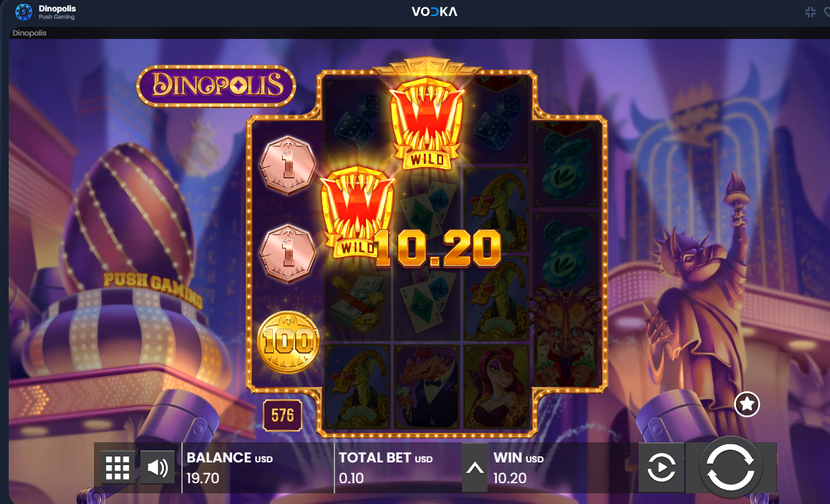This screenshot has height=504, width=830.
Task: Click the lower left Wild symbol
Action: coord(357,211)
